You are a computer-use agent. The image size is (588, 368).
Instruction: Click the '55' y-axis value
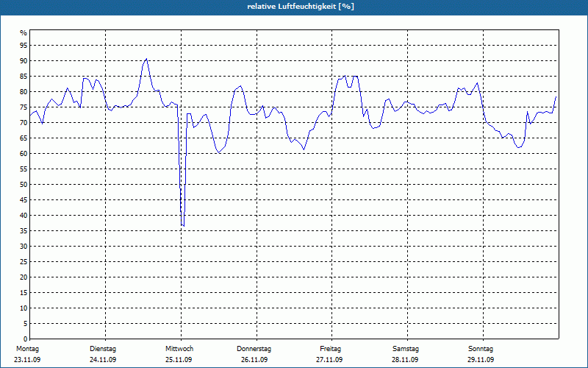click(24, 169)
